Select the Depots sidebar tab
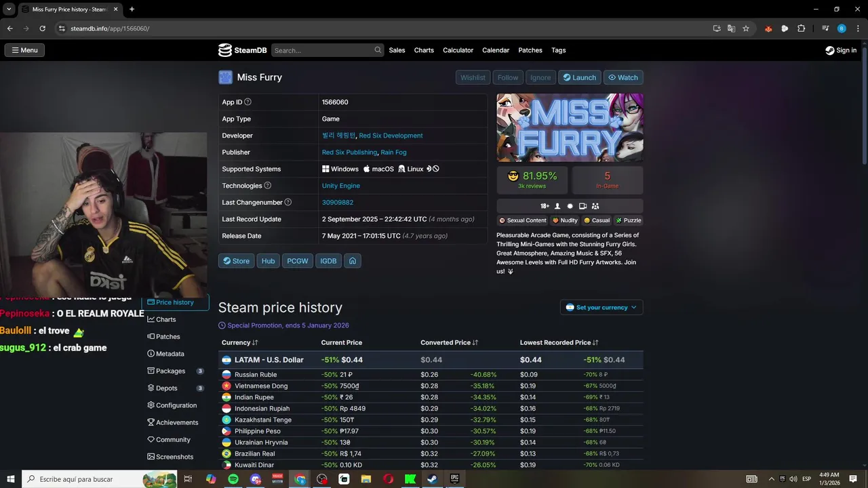Screen dimensions: 868x488 click(x=175, y=388)
